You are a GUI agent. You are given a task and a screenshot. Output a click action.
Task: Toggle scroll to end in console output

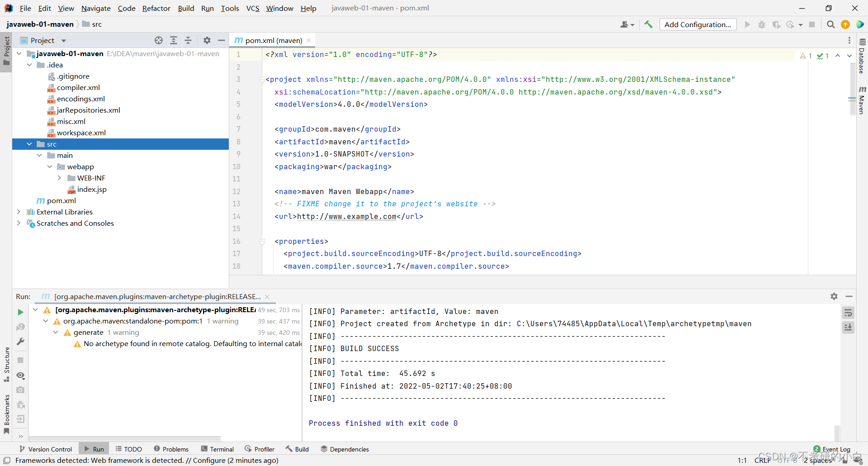(849, 328)
